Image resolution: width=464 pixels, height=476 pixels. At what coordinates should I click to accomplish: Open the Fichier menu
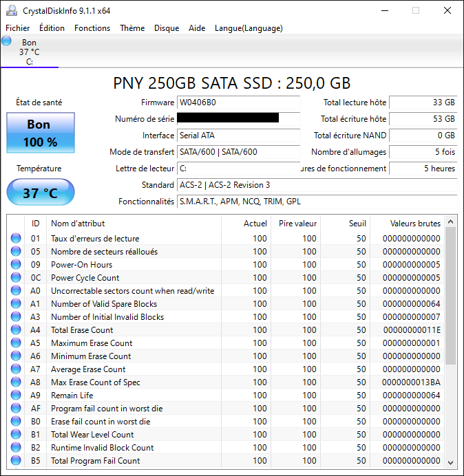[x=18, y=28]
